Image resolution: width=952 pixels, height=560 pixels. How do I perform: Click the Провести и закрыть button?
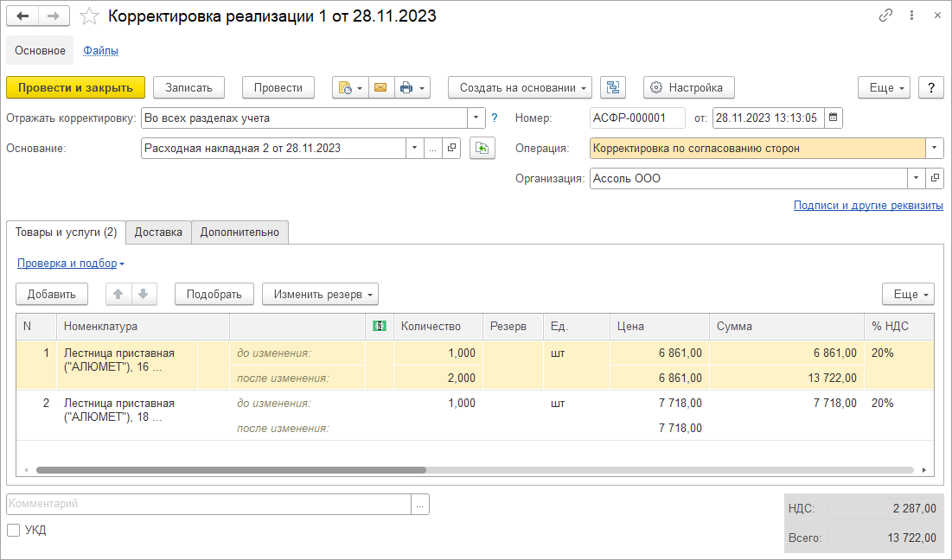pyautogui.click(x=75, y=87)
